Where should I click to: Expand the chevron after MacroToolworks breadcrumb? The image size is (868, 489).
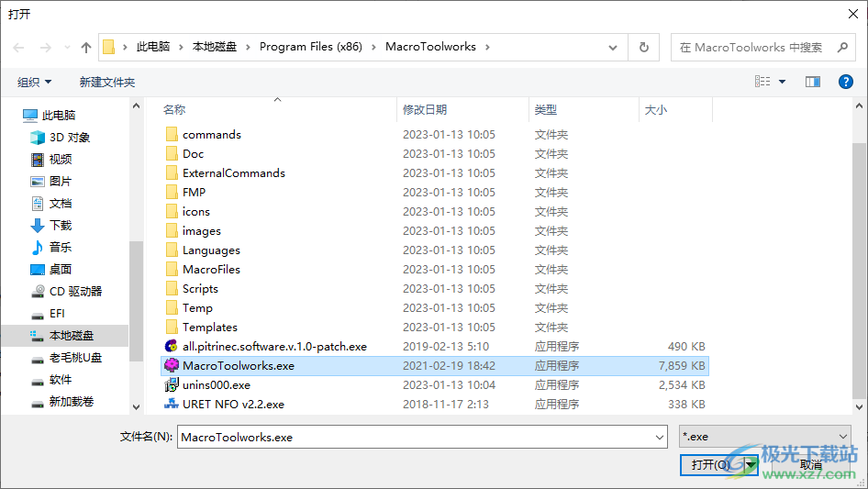(x=487, y=48)
